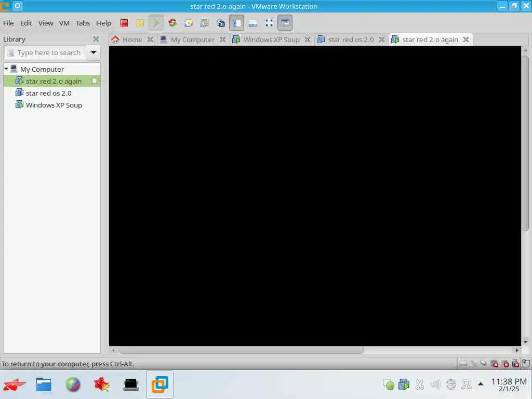Suspend the VM with the yellow pause icon
Viewport: 532px width, 399px height.
tap(140, 23)
